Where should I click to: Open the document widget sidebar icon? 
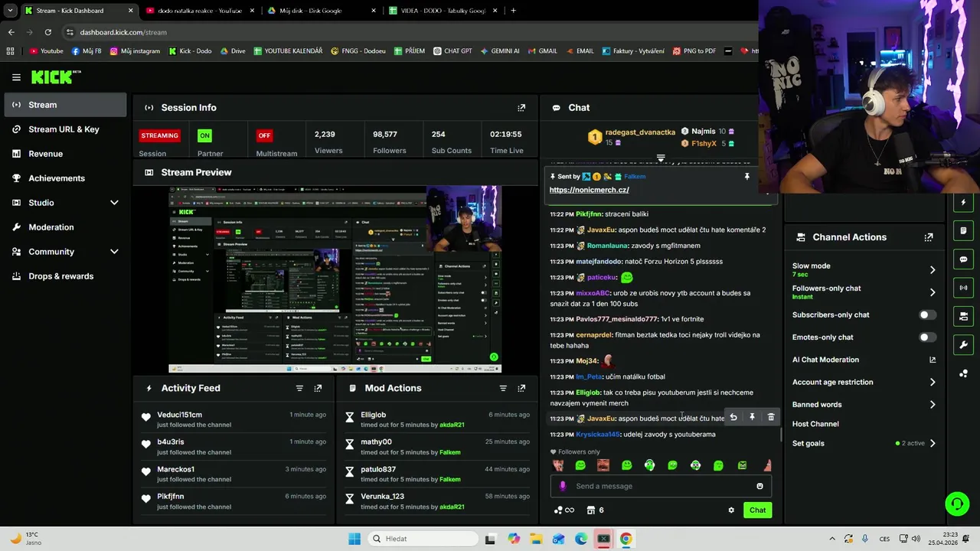click(963, 230)
